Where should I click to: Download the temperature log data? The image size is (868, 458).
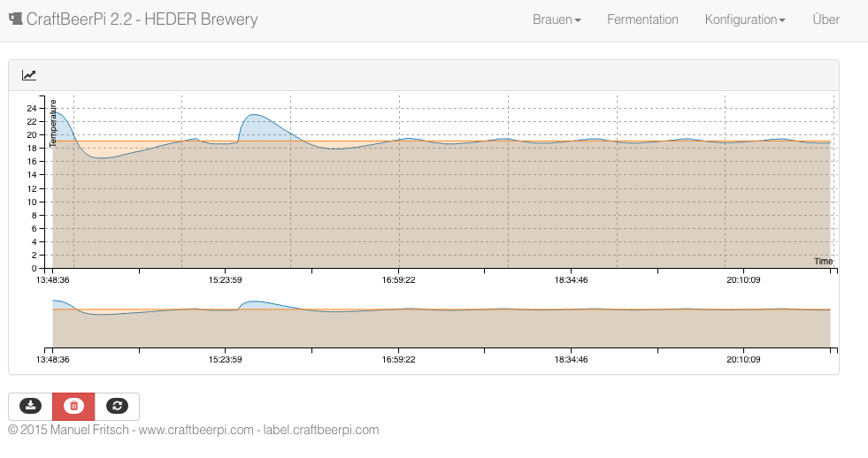[x=30, y=406]
